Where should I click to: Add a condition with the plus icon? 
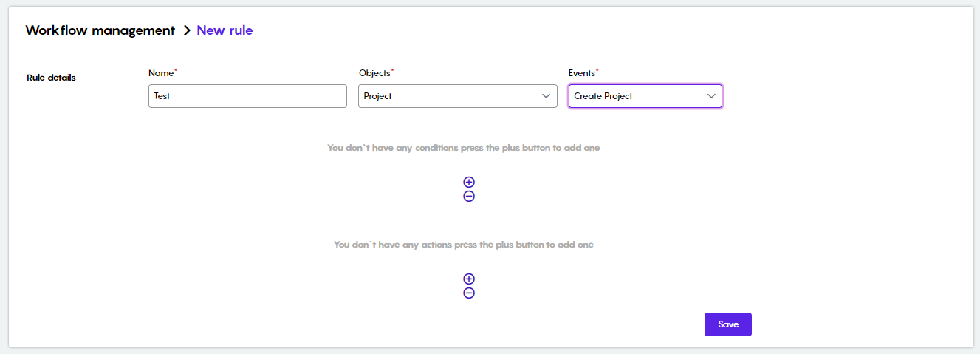[468, 182]
